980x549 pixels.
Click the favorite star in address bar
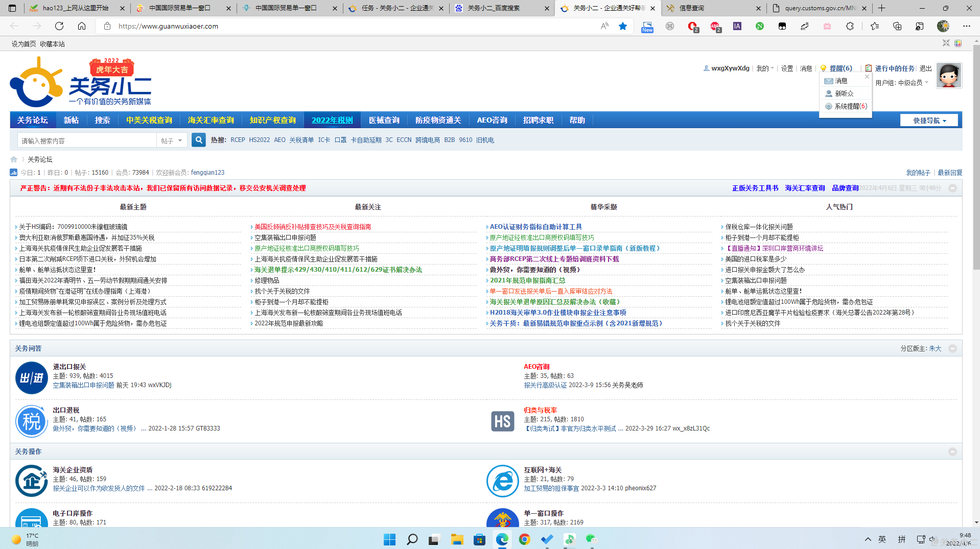(623, 26)
